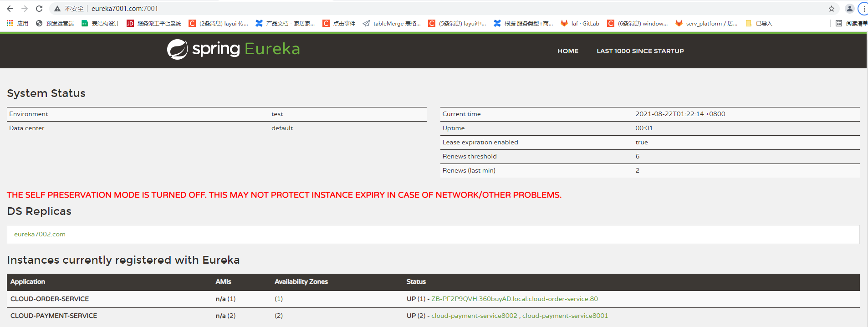868x327 pixels.
Task: Open the 点击事件 bookmark
Action: [x=339, y=23]
